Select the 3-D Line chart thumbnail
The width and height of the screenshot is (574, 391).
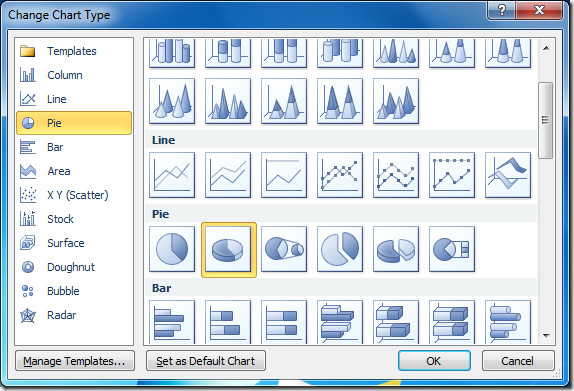pos(508,175)
